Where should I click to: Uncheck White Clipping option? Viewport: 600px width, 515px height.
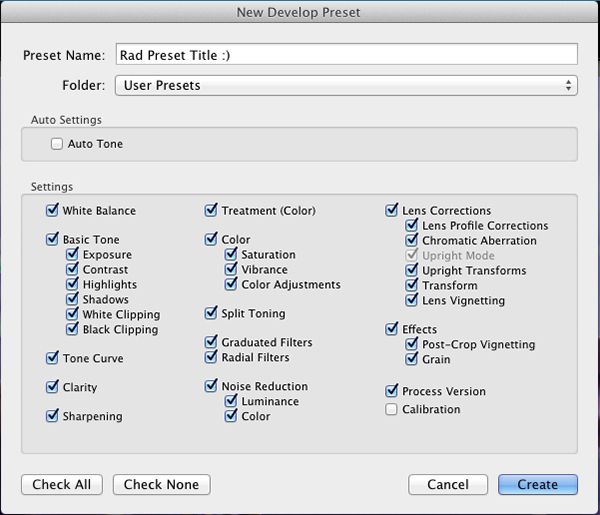pos(72,314)
